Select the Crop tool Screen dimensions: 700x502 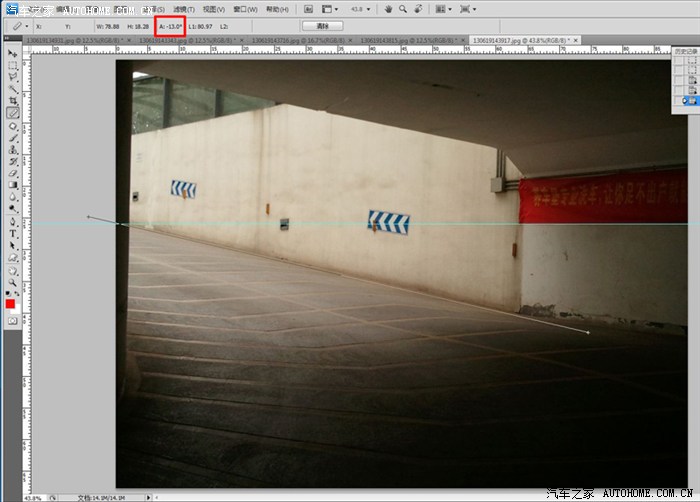12,101
